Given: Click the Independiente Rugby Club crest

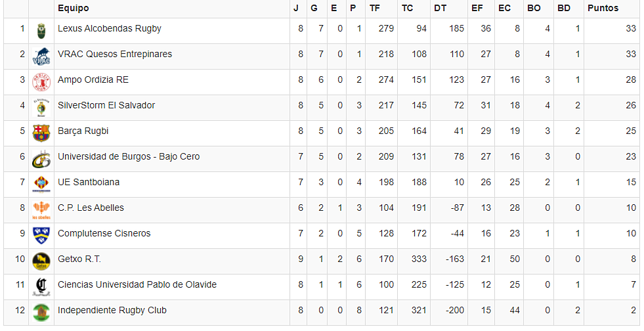Looking at the screenshot, I should pyautogui.click(x=41, y=312).
